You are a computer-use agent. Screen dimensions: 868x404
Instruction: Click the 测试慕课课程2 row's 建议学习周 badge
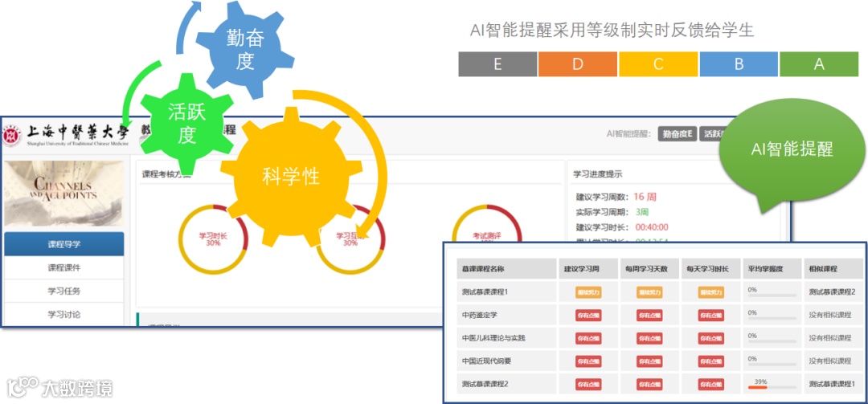[588, 384]
